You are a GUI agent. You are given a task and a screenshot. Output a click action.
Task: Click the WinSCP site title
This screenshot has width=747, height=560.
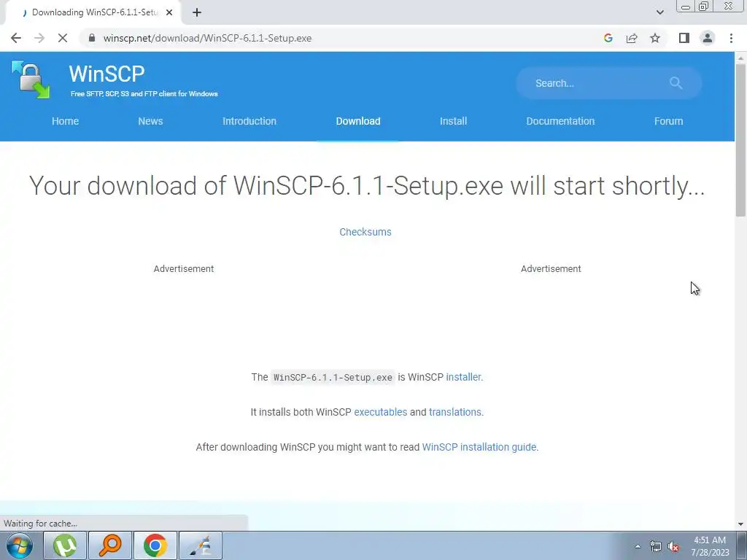107,74
